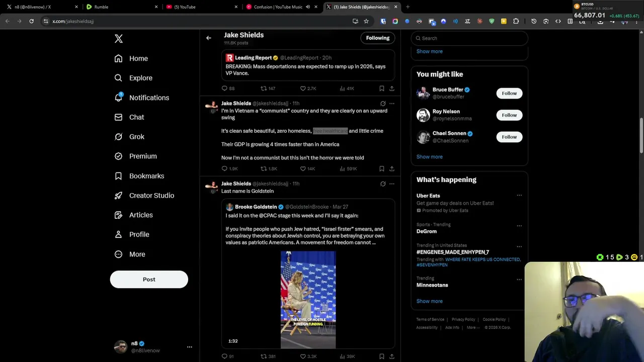
Task: Open options for Minnesotans trending topic
Action: [x=519, y=279]
